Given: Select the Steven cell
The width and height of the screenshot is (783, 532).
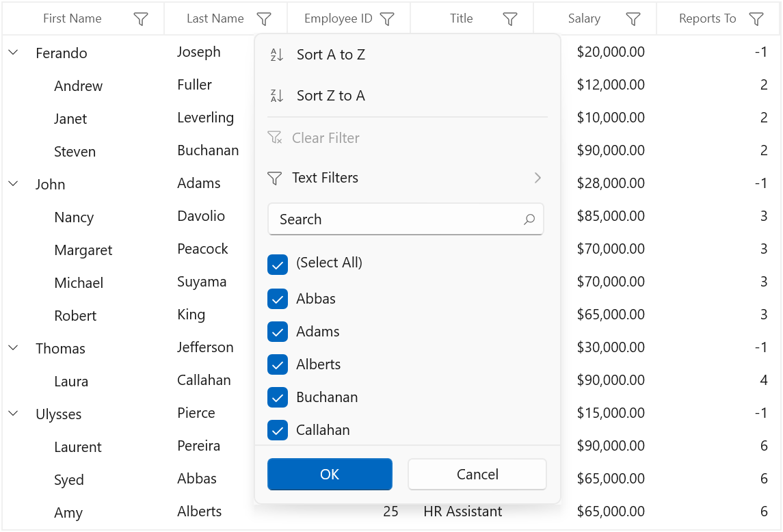Looking at the screenshot, I should click(75, 152).
